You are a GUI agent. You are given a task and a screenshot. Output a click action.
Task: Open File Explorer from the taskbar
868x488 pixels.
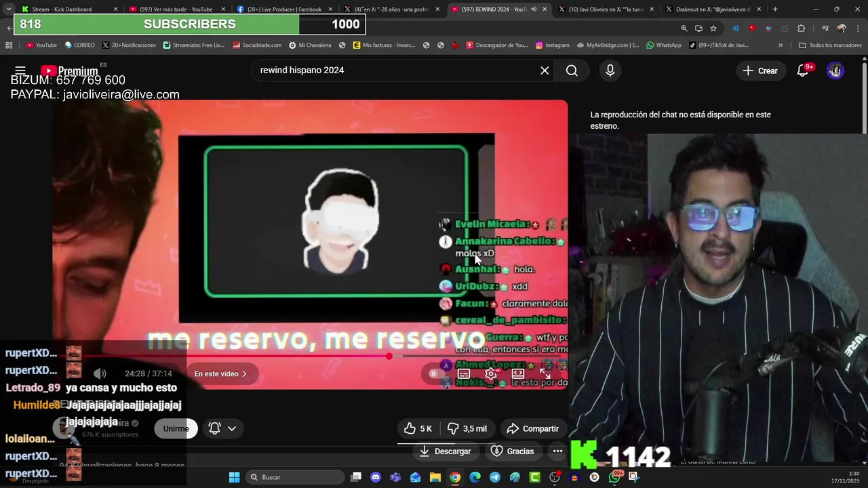tap(435, 477)
